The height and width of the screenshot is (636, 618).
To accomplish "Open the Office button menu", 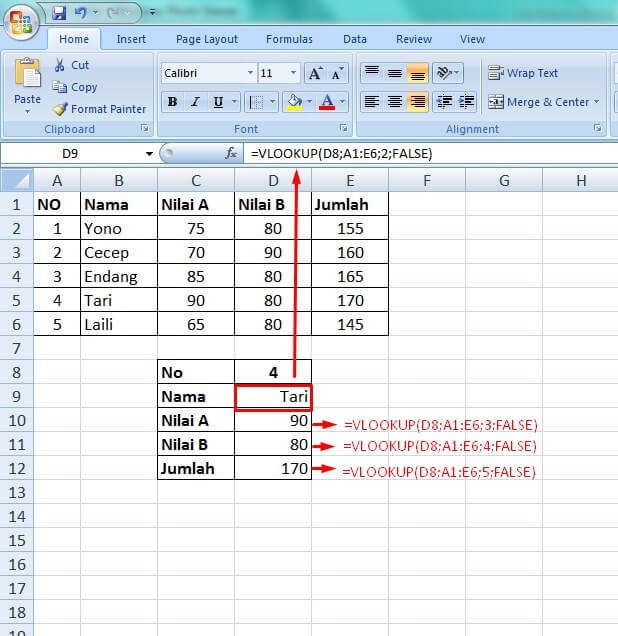I will tap(21, 21).
